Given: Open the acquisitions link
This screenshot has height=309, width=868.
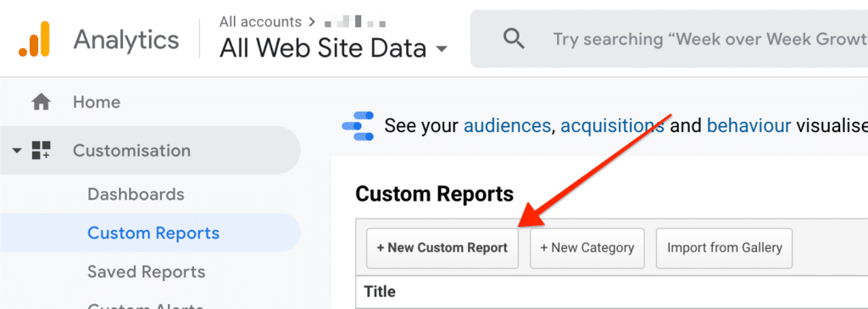Looking at the screenshot, I should [x=613, y=126].
